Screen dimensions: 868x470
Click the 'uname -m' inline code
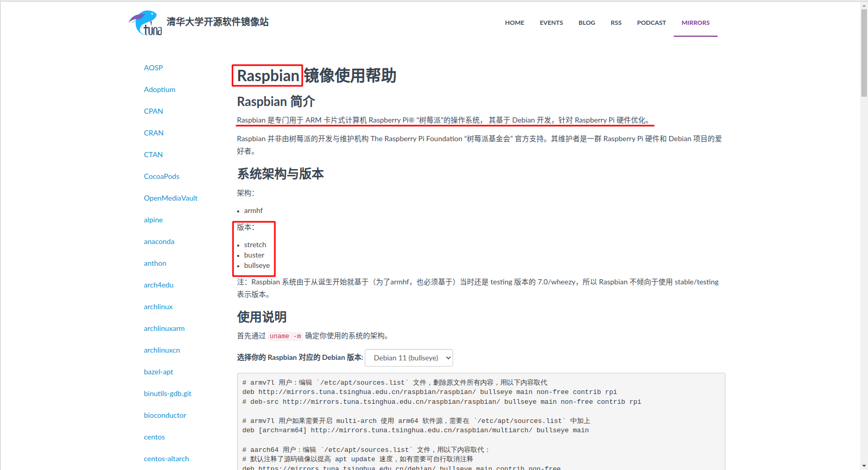coord(285,336)
